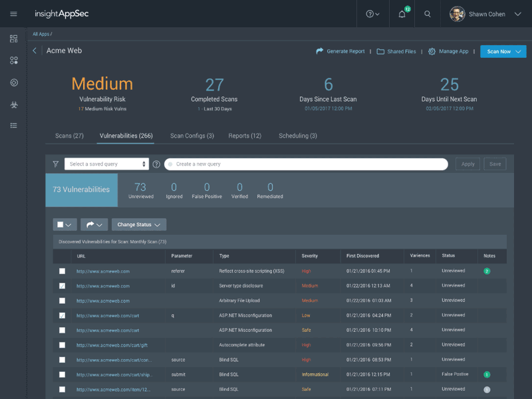Image resolution: width=532 pixels, height=399 pixels.
Task: Check the Reflect cross-site scripting row checkbox
Action: (62, 271)
